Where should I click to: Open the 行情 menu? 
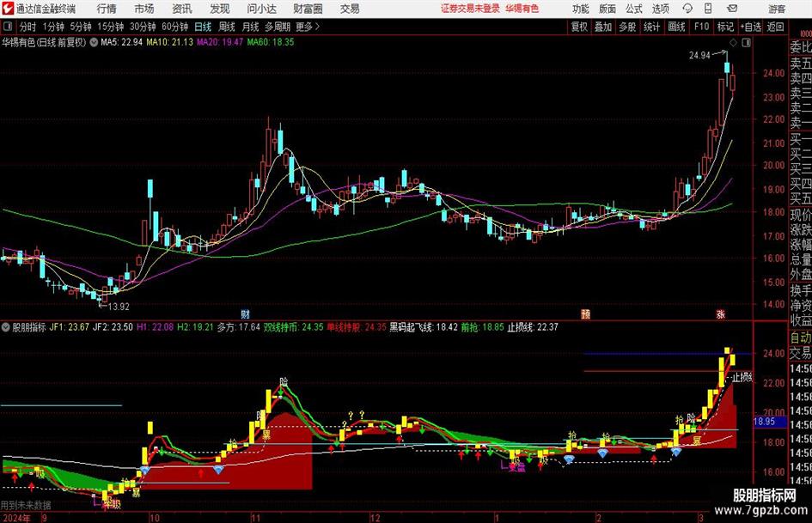(x=107, y=9)
